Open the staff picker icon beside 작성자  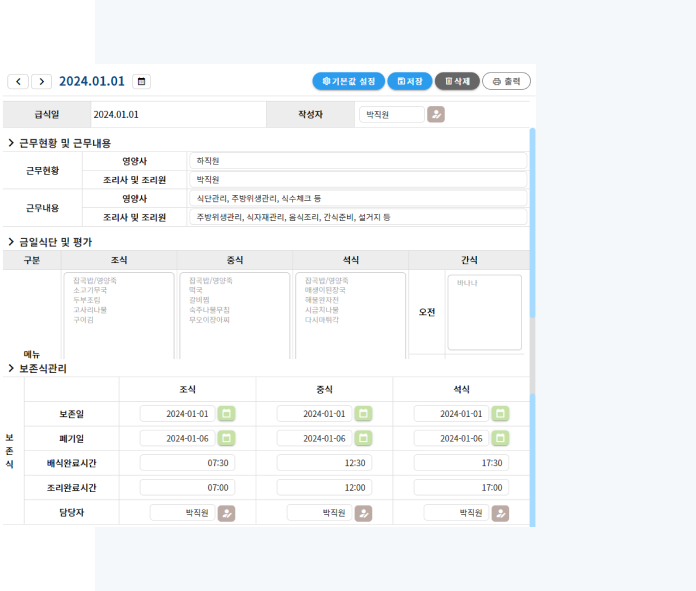click(x=436, y=115)
